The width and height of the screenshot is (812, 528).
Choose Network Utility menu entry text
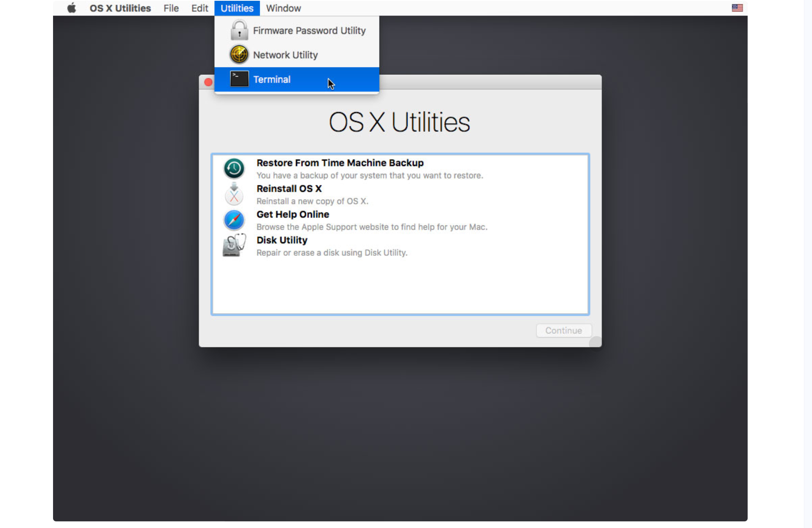(x=285, y=55)
